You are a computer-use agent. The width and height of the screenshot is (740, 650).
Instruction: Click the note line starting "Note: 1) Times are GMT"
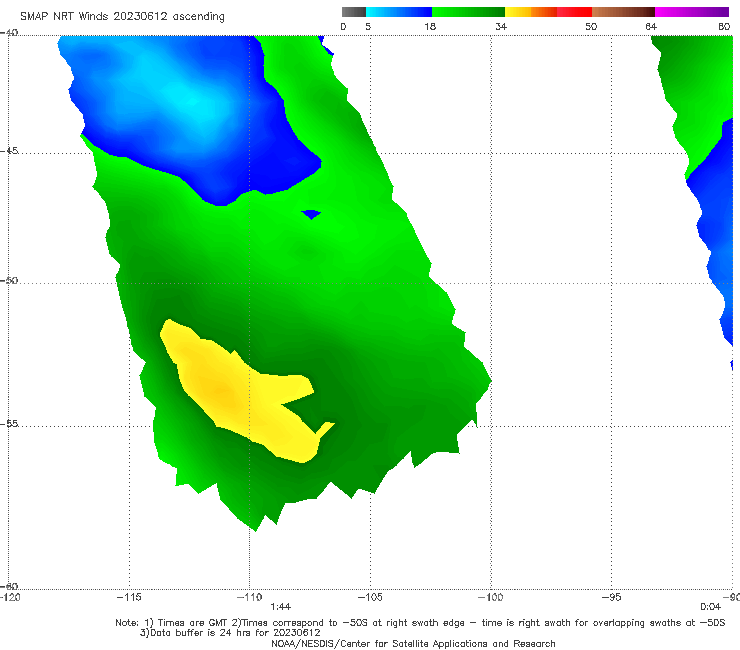click(420, 623)
